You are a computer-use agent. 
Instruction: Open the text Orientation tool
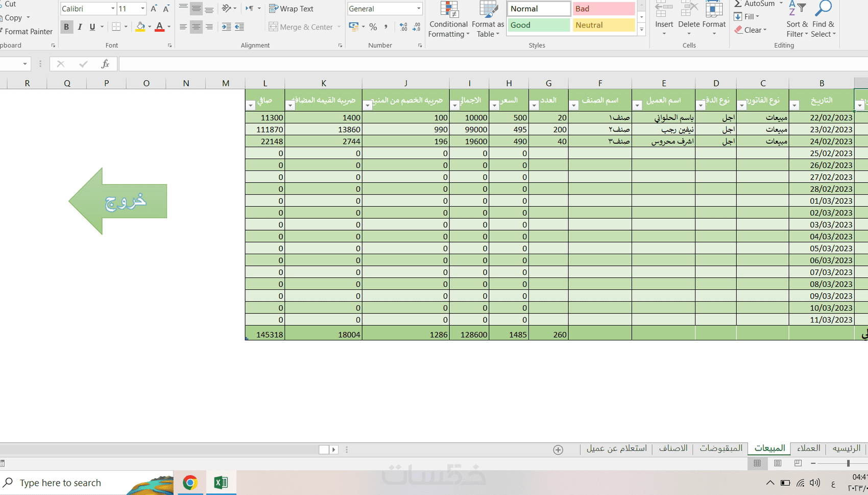click(x=227, y=9)
